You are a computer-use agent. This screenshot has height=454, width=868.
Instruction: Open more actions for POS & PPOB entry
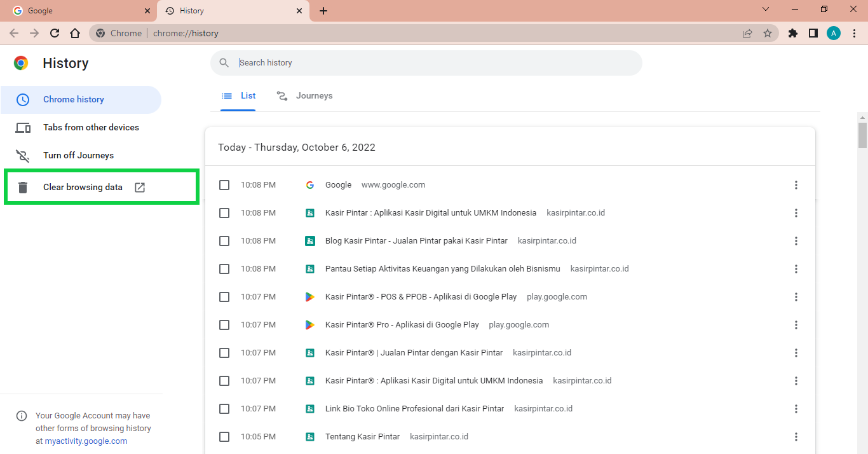tap(796, 297)
